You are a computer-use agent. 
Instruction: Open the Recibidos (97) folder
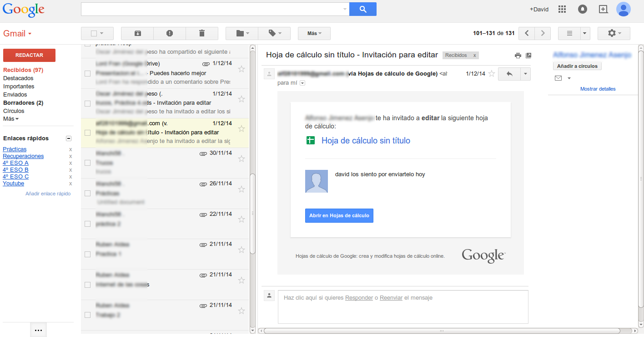point(23,70)
